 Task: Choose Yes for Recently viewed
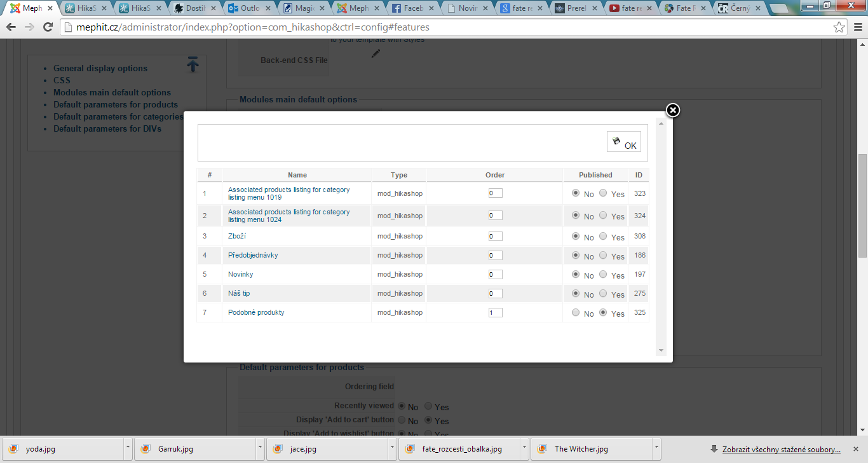tap(428, 406)
